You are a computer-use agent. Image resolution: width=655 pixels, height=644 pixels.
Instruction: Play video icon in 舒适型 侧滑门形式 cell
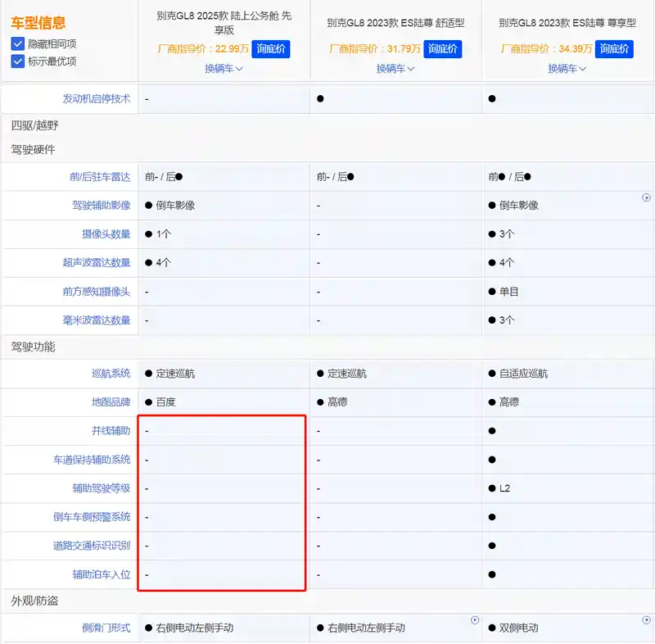click(x=475, y=620)
